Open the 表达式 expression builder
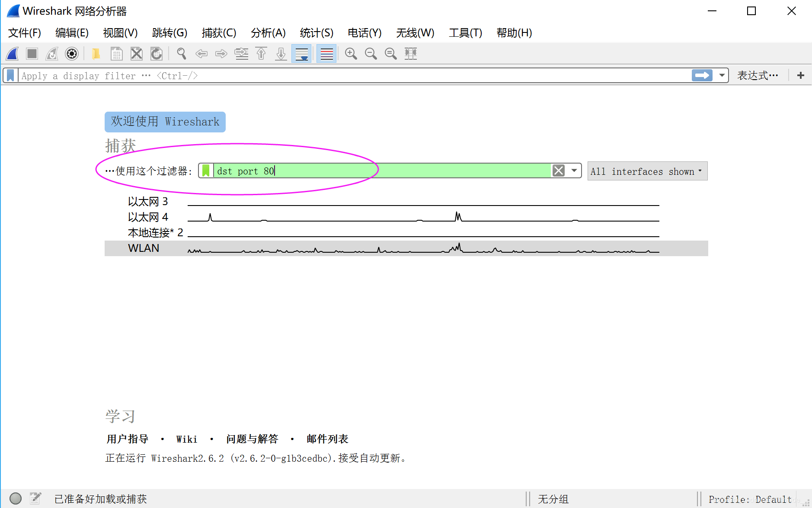Viewport: 812px width, 508px height. 758,75
